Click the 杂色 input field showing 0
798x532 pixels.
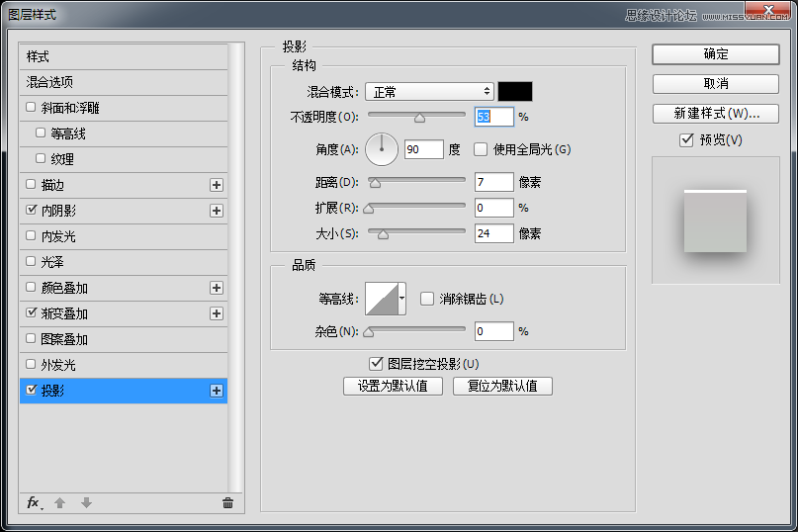[x=493, y=331]
